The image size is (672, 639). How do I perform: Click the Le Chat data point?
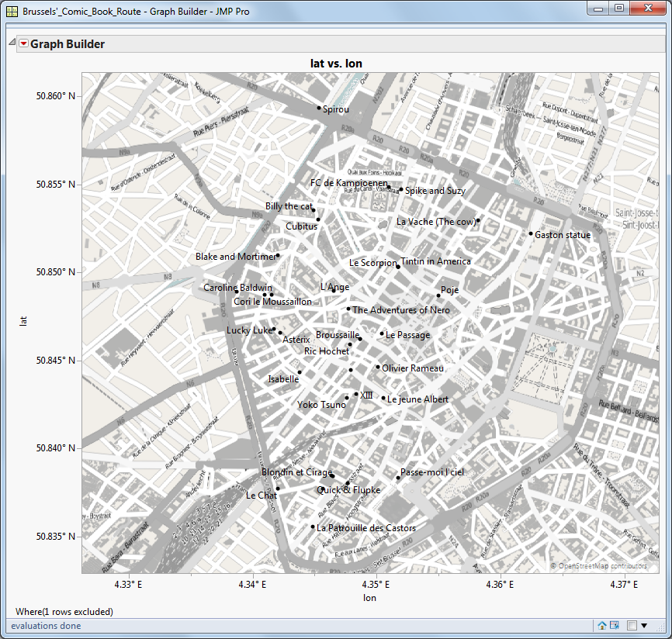(279, 489)
